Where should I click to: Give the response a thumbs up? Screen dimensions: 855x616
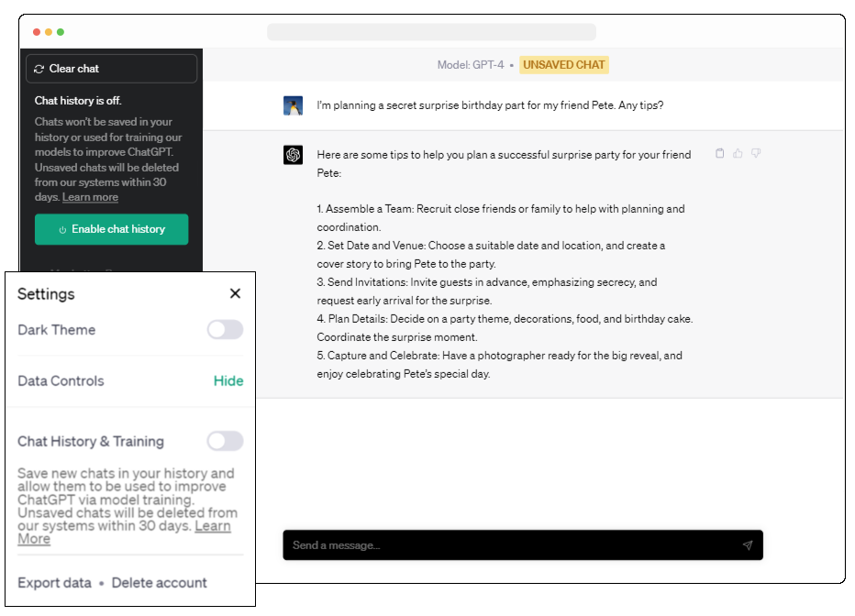click(x=738, y=153)
